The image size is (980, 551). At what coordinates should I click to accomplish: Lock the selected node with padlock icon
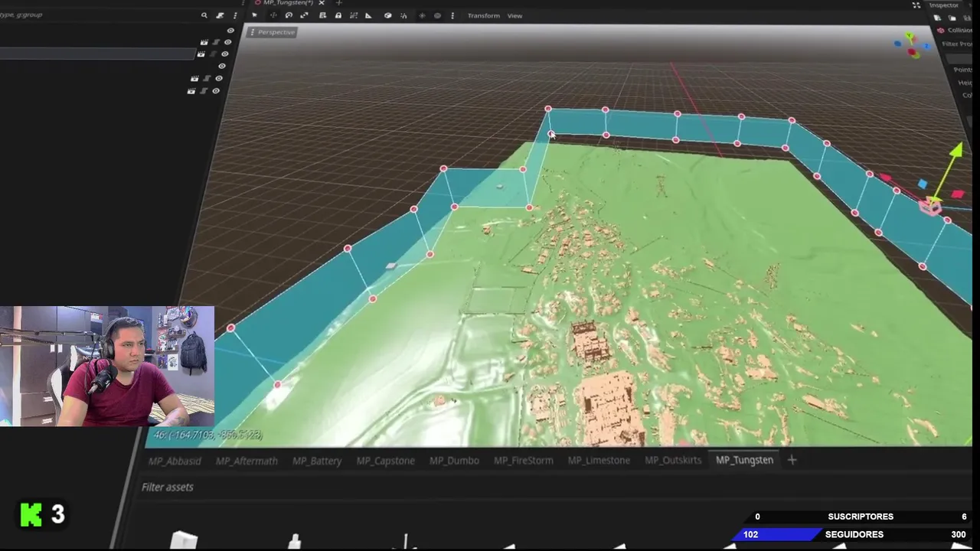[x=338, y=15]
